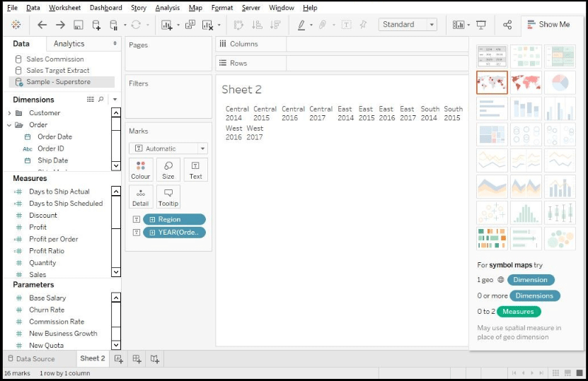
Task: Switch to the Analytics tab
Action: [69, 44]
